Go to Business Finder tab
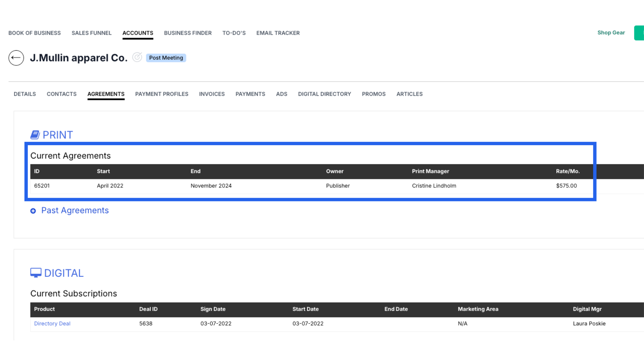The image size is (644, 362). pos(188,33)
